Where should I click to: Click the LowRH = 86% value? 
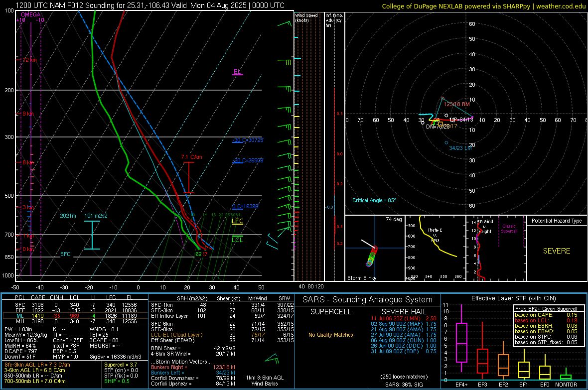pos(21,340)
